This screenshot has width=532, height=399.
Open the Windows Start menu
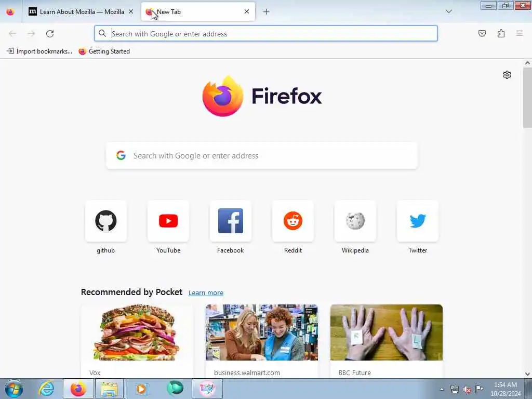(14, 389)
